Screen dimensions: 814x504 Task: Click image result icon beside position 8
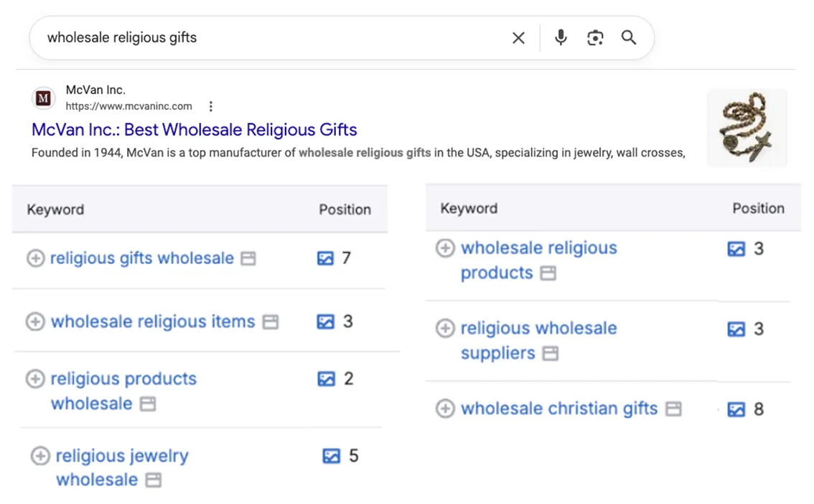pos(736,409)
